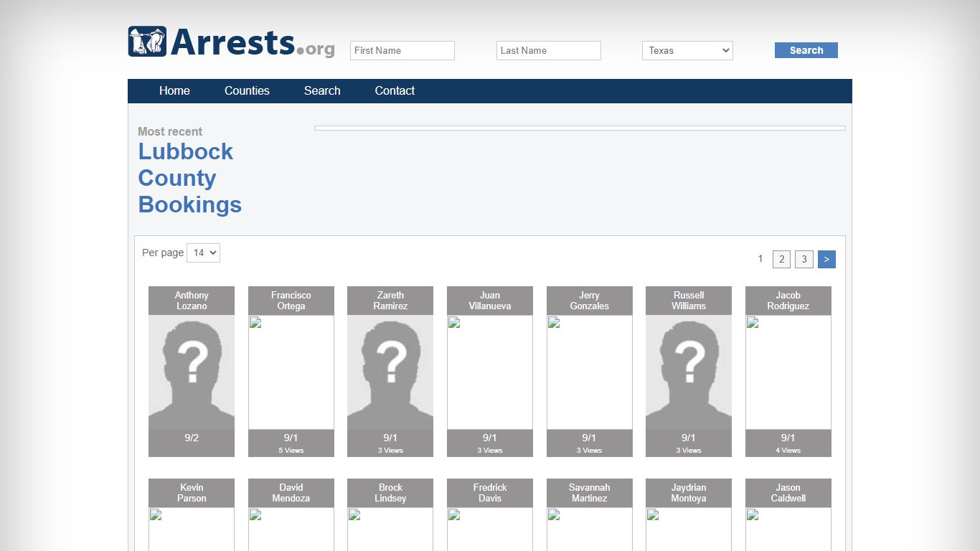980x551 pixels.
Task: Click the 5 Views count under Francisco Ortega
Action: pos(291,451)
